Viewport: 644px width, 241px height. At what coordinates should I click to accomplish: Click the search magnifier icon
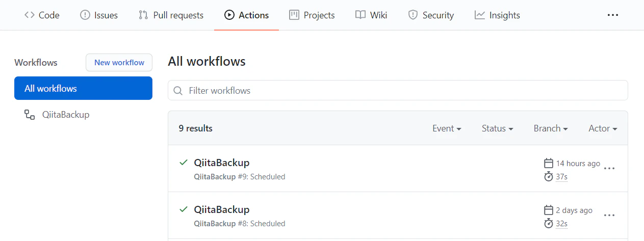[x=178, y=91]
